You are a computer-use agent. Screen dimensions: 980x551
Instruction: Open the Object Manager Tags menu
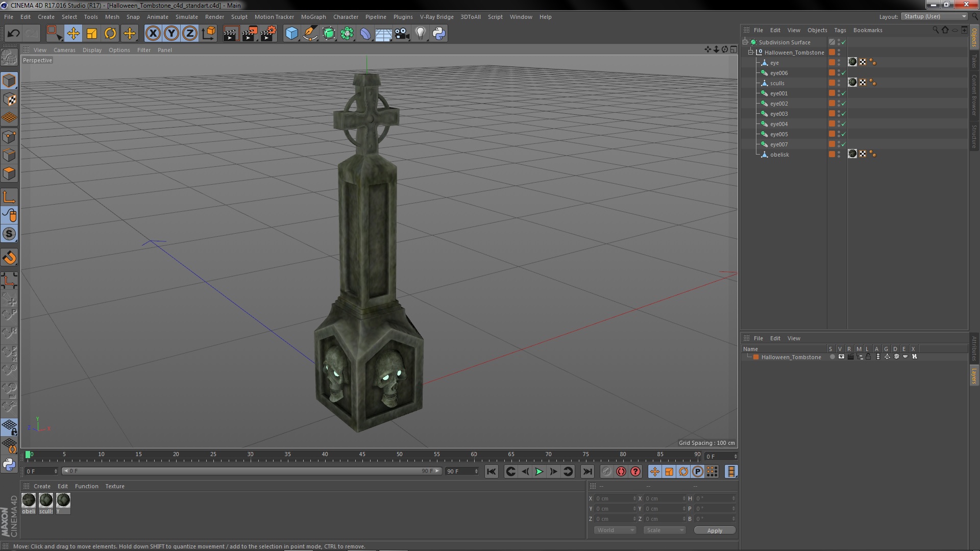(840, 30)
